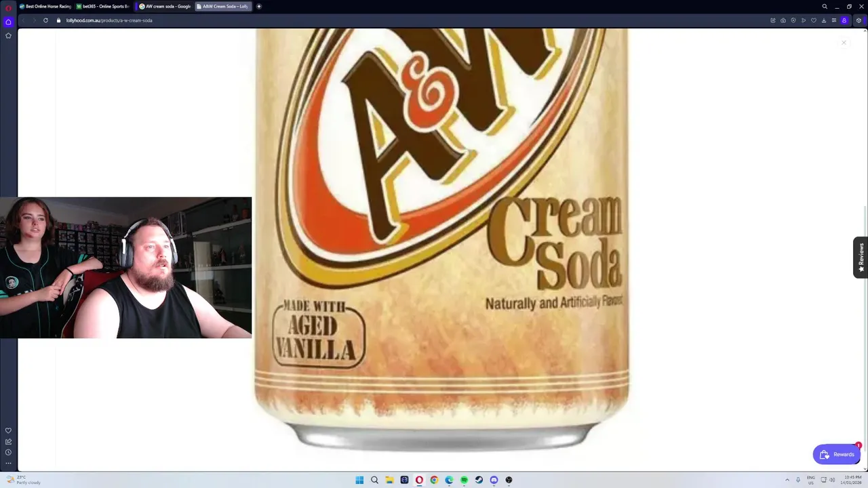This screenshot has height=488, width=868.
Task: Open Opera from the taskbar
Action: 419,480
